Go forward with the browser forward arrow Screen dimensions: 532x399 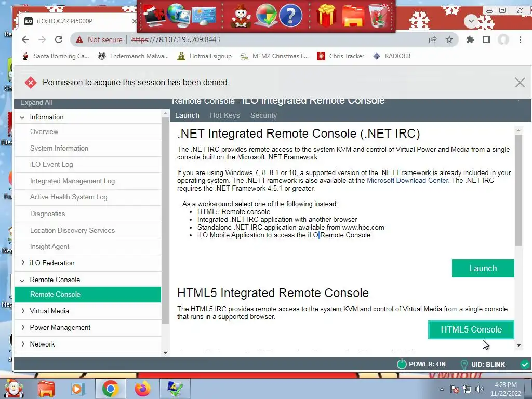pos(42,39)
